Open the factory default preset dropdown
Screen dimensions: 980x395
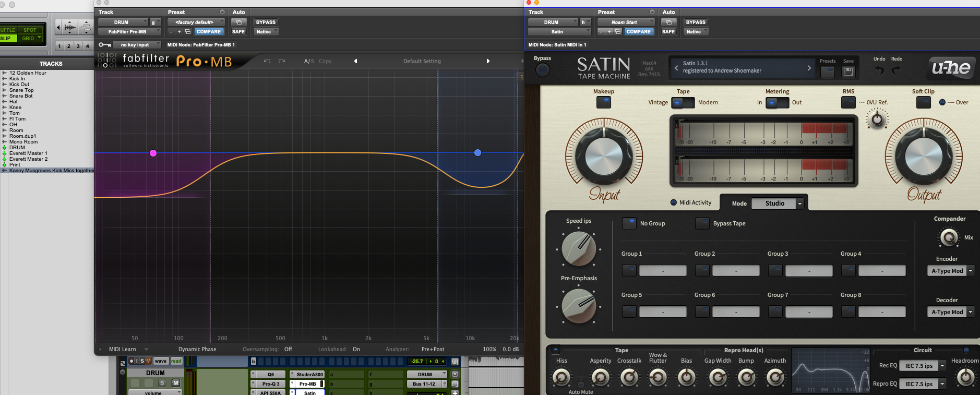[196, 22]
